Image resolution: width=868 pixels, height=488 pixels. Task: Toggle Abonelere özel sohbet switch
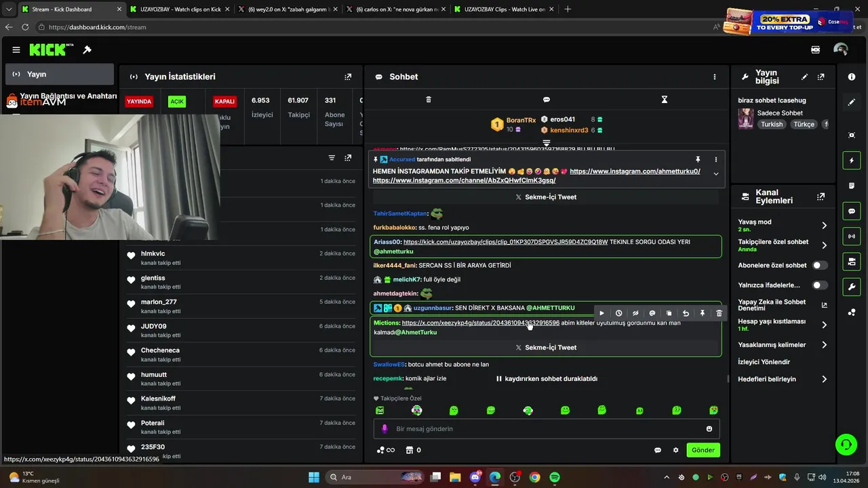[820, 265]
